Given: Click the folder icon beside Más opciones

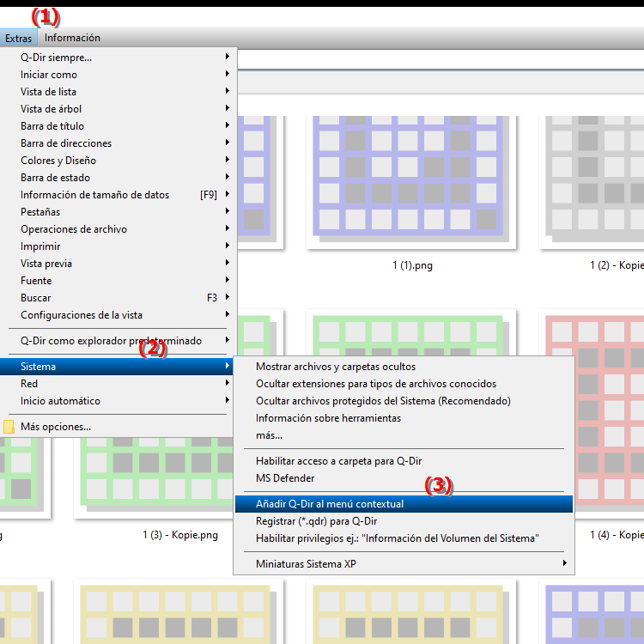Looking at the screenshot, I should click(9, 427).
